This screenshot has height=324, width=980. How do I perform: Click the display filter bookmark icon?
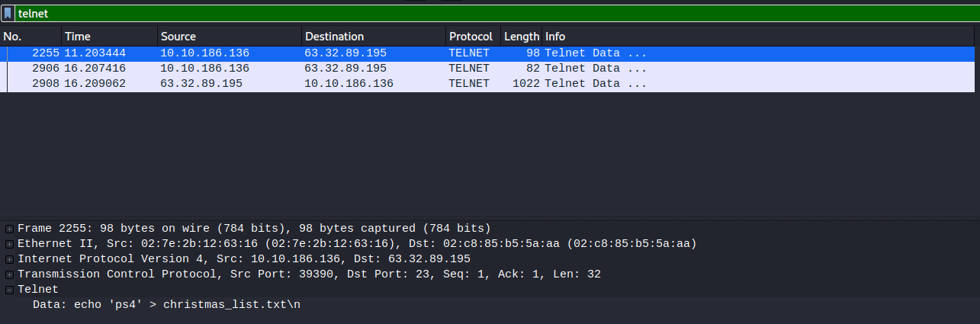point(8,14)
